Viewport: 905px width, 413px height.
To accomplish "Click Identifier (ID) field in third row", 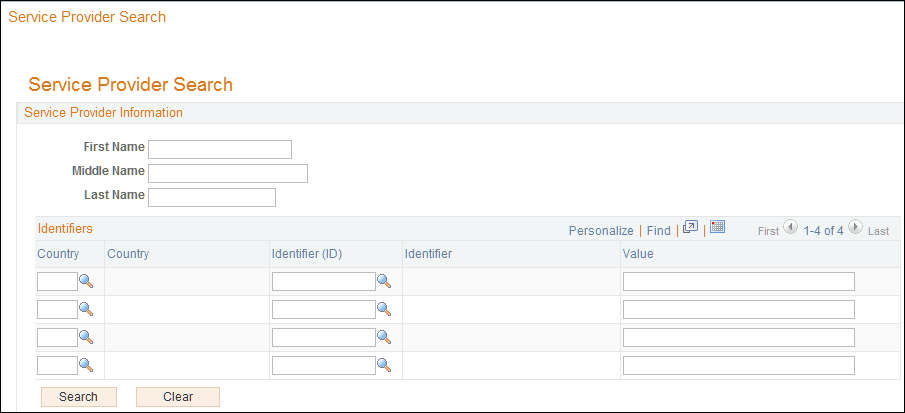I will pyautogui.click(x=324, y=337).
